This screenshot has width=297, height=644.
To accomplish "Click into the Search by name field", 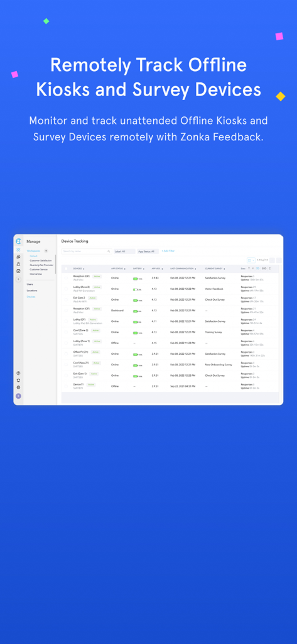I will 87,252.
